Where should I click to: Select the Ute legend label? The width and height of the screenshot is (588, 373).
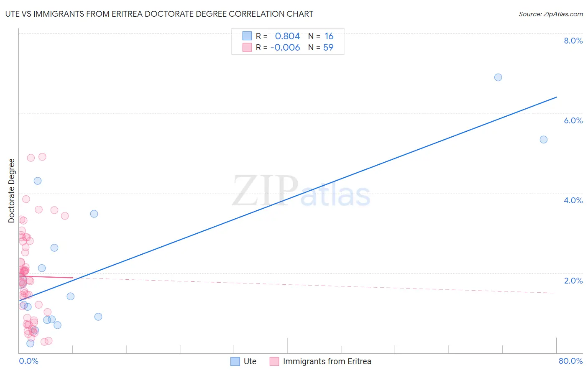250,361
